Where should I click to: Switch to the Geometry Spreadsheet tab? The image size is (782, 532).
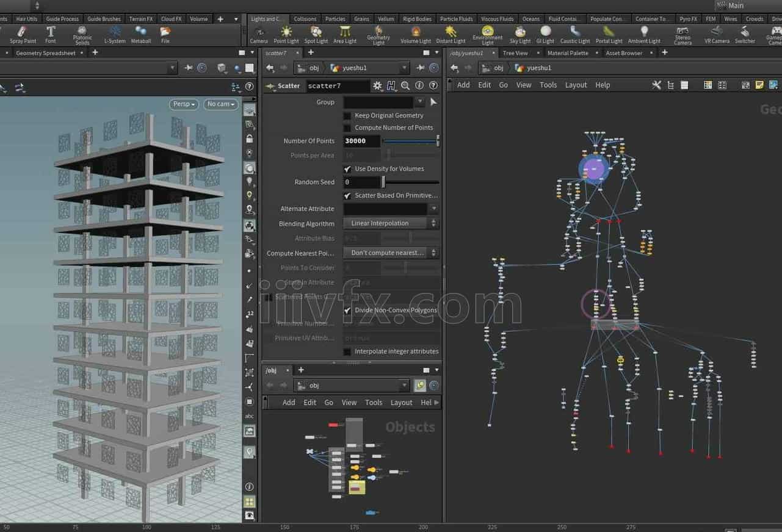tap(46, 53)
